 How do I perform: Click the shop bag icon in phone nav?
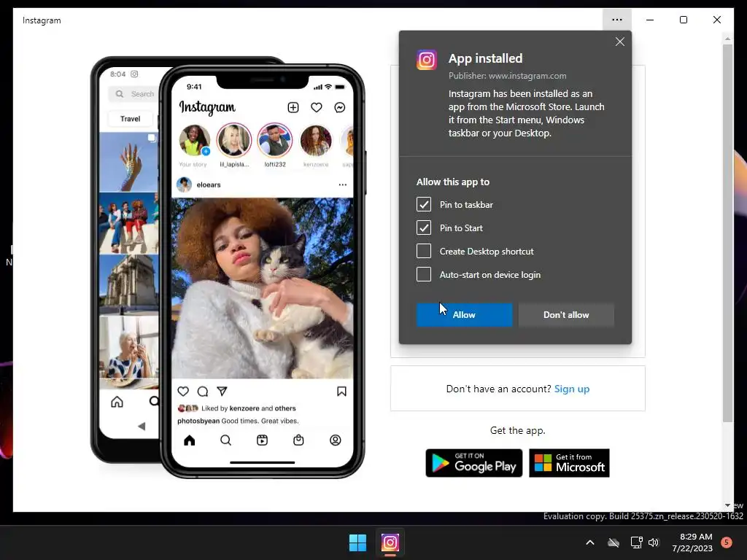298,440
